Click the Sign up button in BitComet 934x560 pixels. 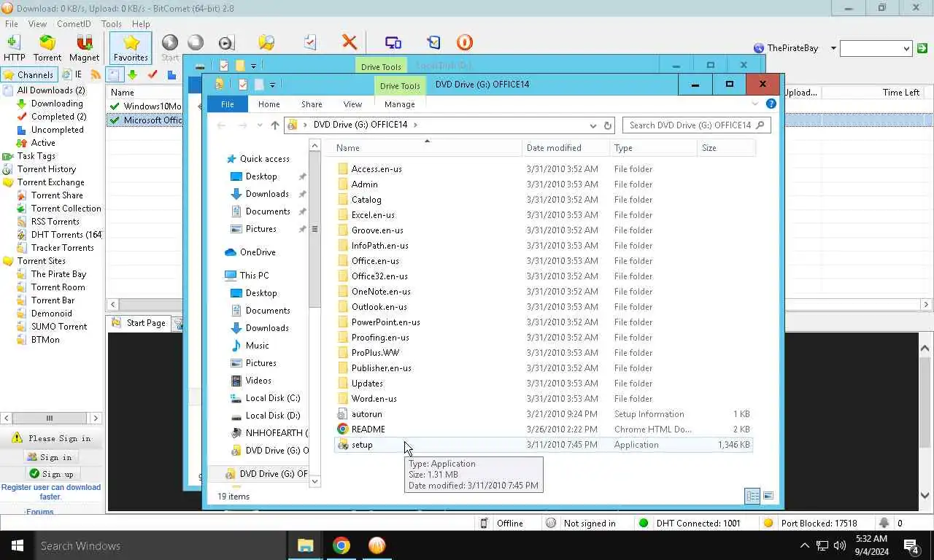[x=51, y=474]
